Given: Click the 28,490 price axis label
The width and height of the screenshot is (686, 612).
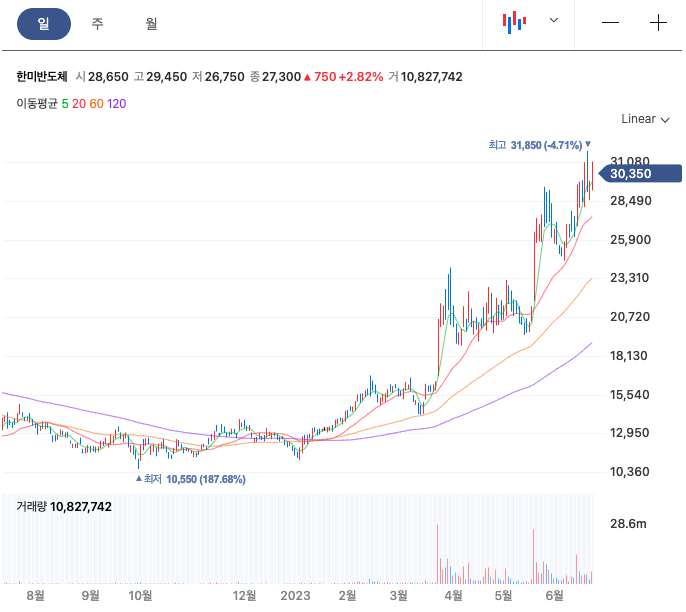Looking at the screenshot, I should coord(630,201).
